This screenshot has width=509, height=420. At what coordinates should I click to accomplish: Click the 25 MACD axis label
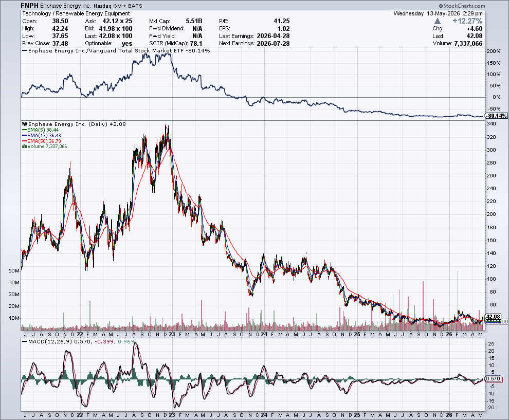pos(491,344)
